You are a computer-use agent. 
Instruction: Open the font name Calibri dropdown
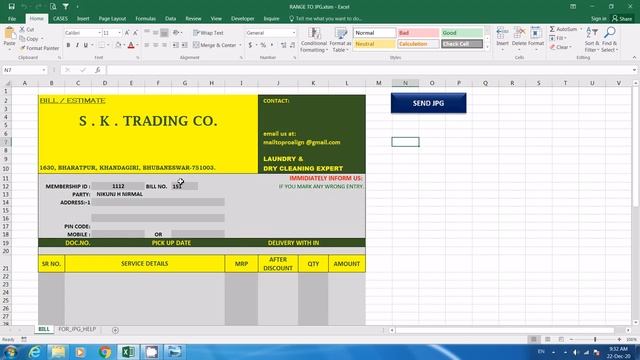[x=99, y=33]
